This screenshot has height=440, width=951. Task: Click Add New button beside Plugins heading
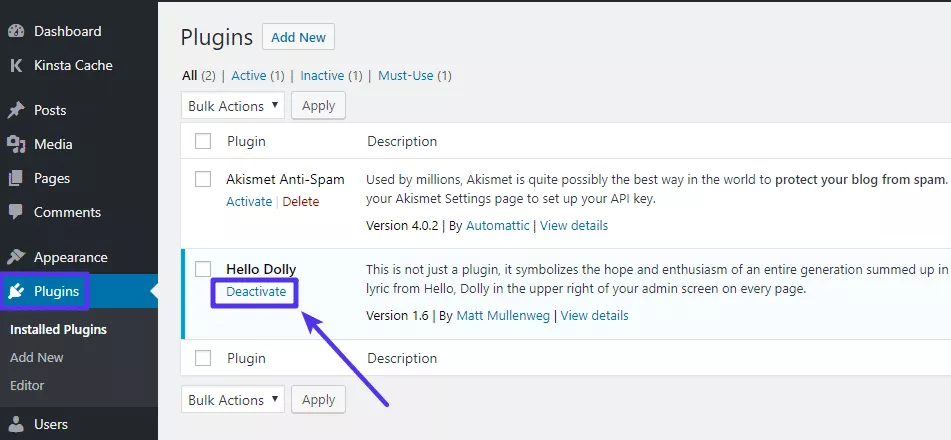point(298,37)
